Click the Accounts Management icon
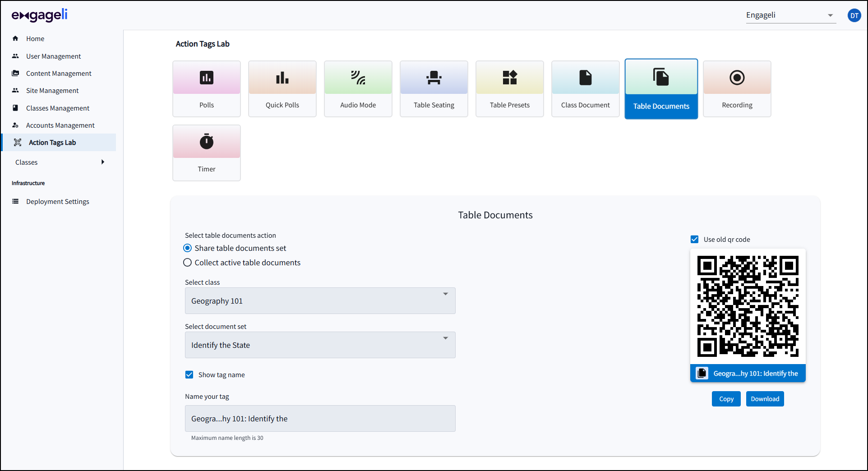This screenshot has width=868, height=471. pos(15,125)
